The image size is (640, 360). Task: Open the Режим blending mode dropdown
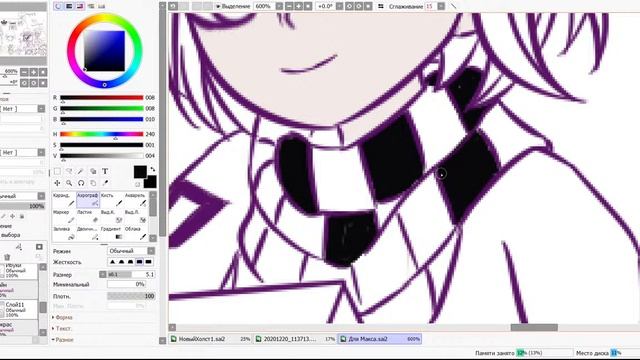pos(131,251)
